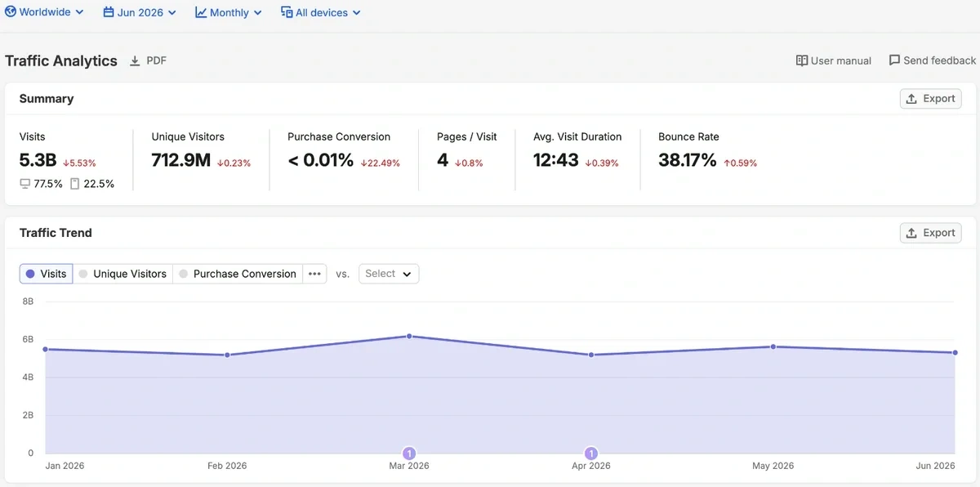Image resolution: width=980 pixels, height=487 pixels.
Task: Click the 5.53% Visits change indicator
Action: click(79, 163)
